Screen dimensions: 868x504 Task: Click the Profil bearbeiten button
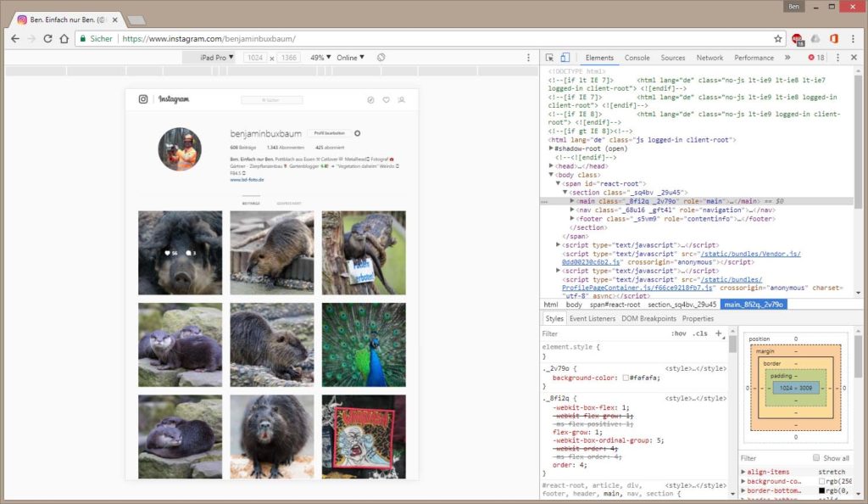coord(329,133)
